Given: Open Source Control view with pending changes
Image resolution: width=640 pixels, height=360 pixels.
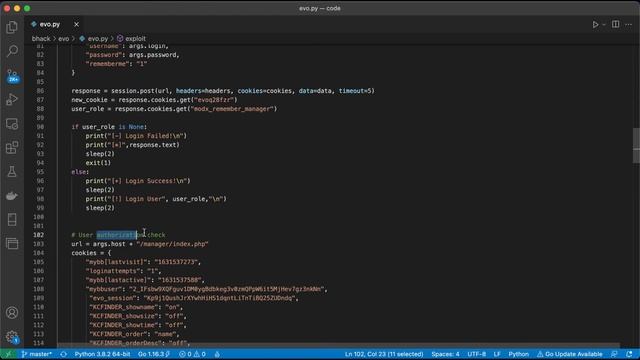Looking at the screenshot, I should 12,76.
